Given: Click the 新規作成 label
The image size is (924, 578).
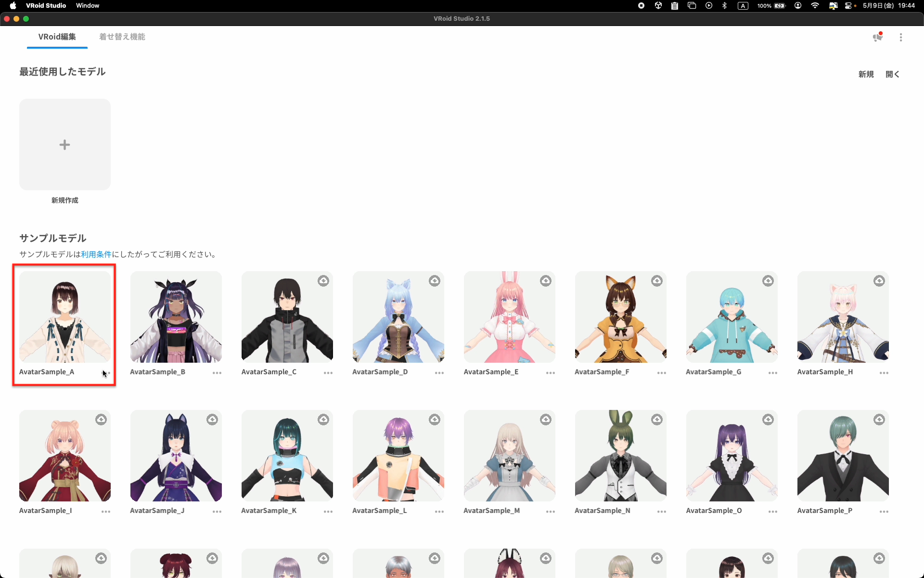Looking at the screenshot, I should [x=65, y=200].
